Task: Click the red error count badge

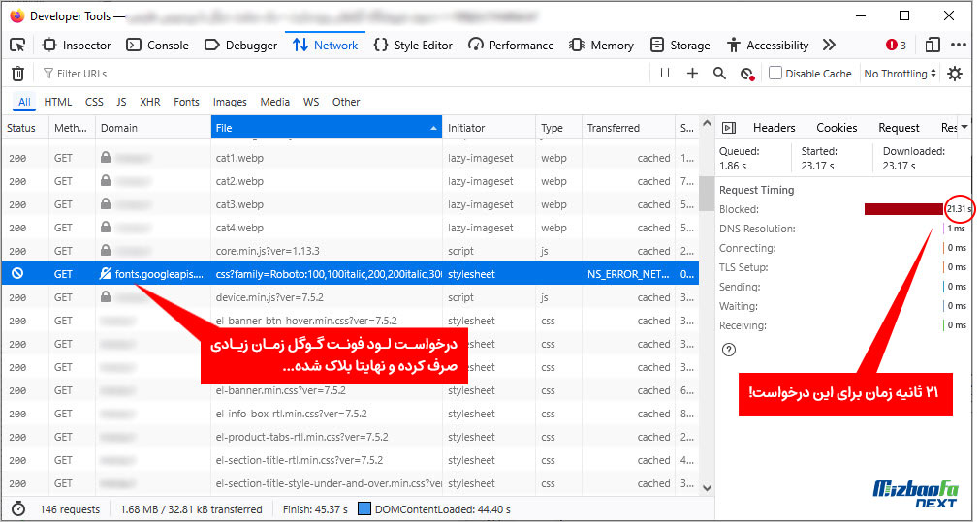Action: tap(896, 45)
